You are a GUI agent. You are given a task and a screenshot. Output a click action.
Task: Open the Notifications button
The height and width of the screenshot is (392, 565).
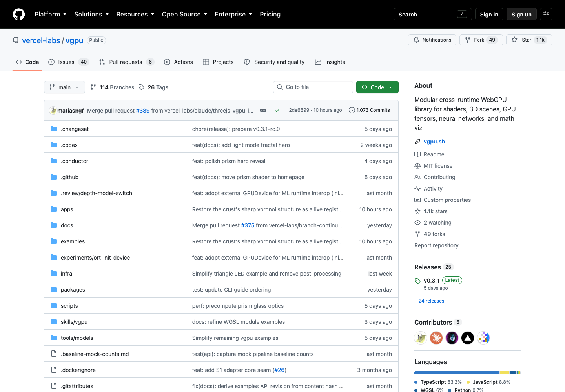click(x=432, y=40)
